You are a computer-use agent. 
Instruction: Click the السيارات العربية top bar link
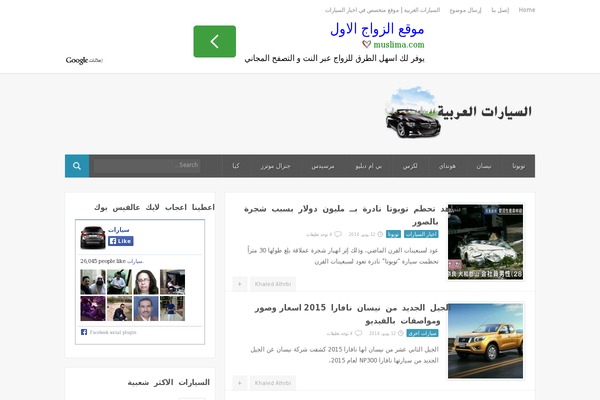click(383, 10)
